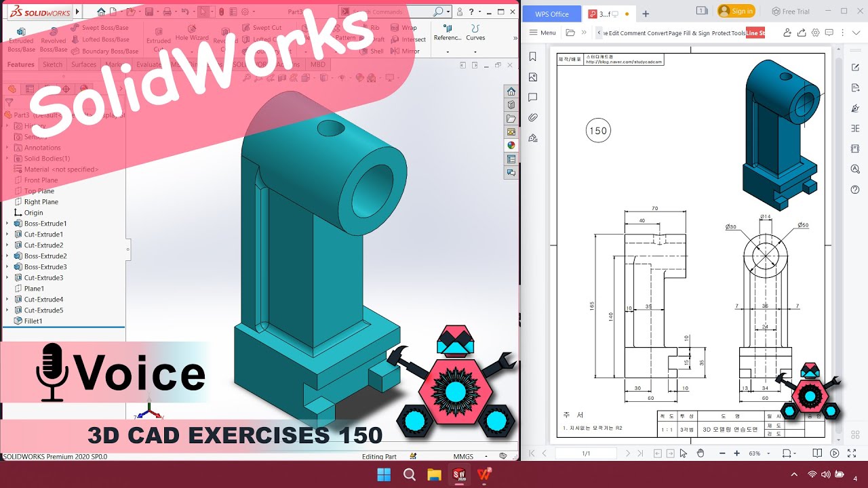The height and width of the screenshot is (488, 868).
Task: Go to next page arrow in WPS
Action: (628, 453)
